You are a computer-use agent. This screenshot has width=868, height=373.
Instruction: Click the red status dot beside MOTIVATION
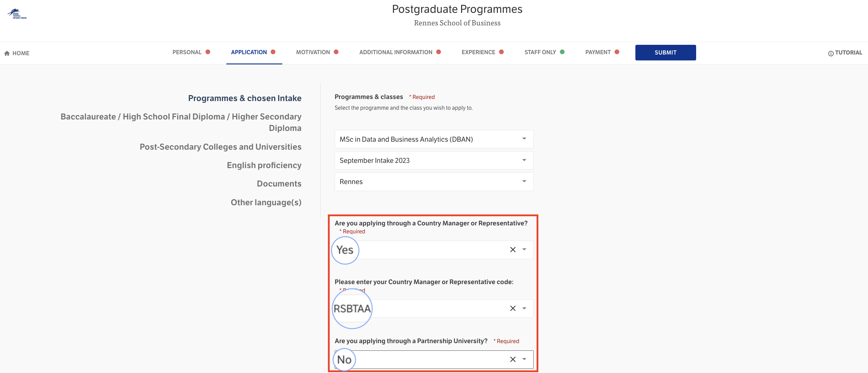[x=336, y=52]
